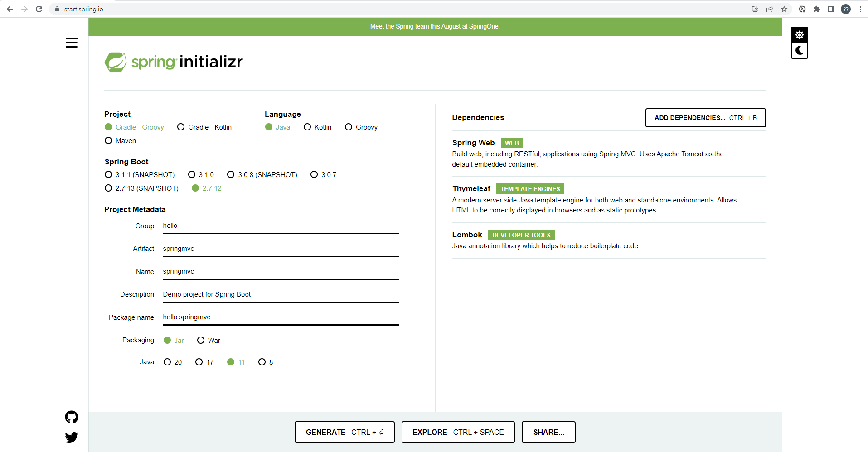This screenshot has width=868, height=452.
Task: Choose Groovy as the language
Action: (361, 127)
